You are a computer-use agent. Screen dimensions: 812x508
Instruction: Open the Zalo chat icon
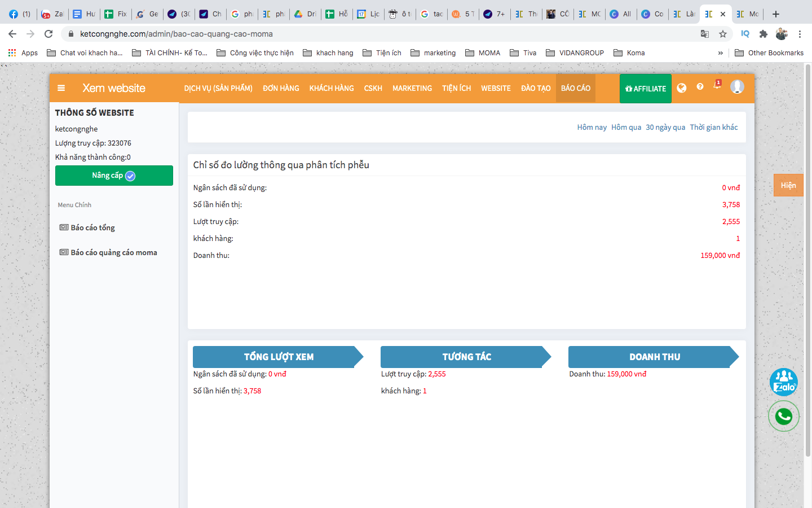pyautogui.click(x=784, y=382)
